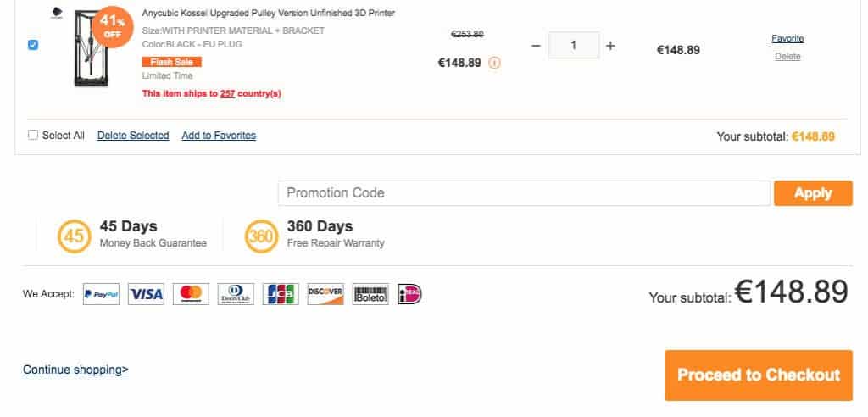Click the Promotion Code input field
868x417 pixels.
pyautogui.click(x=524, y=193)
